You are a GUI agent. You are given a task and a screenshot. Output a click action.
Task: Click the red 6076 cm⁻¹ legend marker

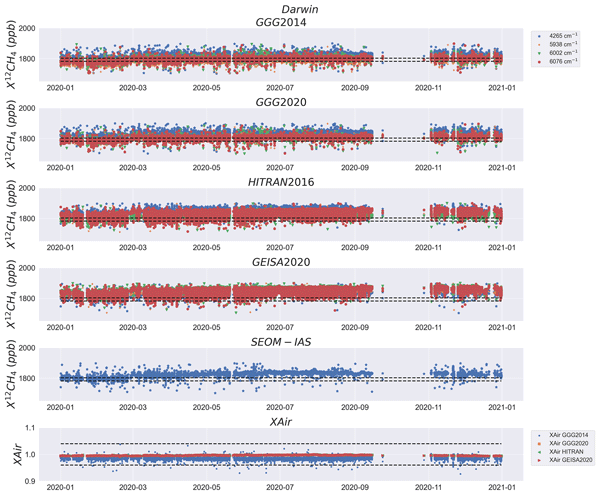point(541,63)
